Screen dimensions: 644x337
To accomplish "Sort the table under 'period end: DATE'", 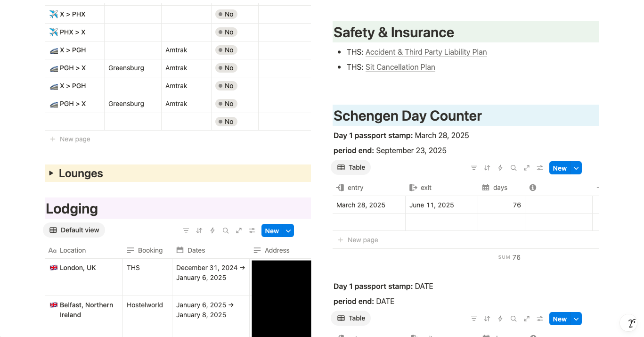I will [487, 319].
